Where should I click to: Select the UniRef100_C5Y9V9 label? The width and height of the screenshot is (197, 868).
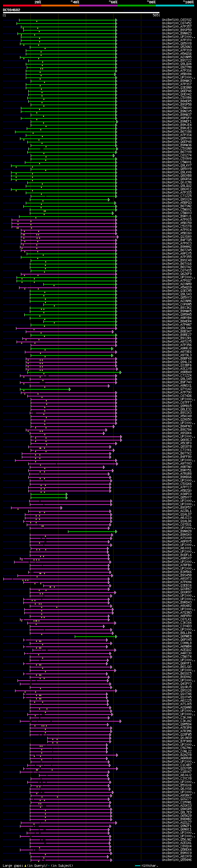(177, 159)
